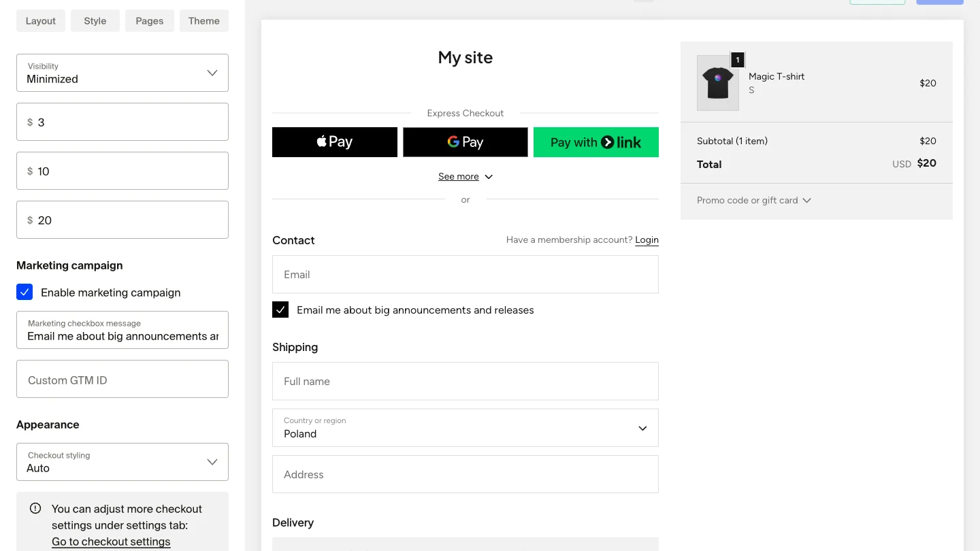Screen dimensions: 980x551
Task: Focus the Full name field
Action: tap(465, 381)
